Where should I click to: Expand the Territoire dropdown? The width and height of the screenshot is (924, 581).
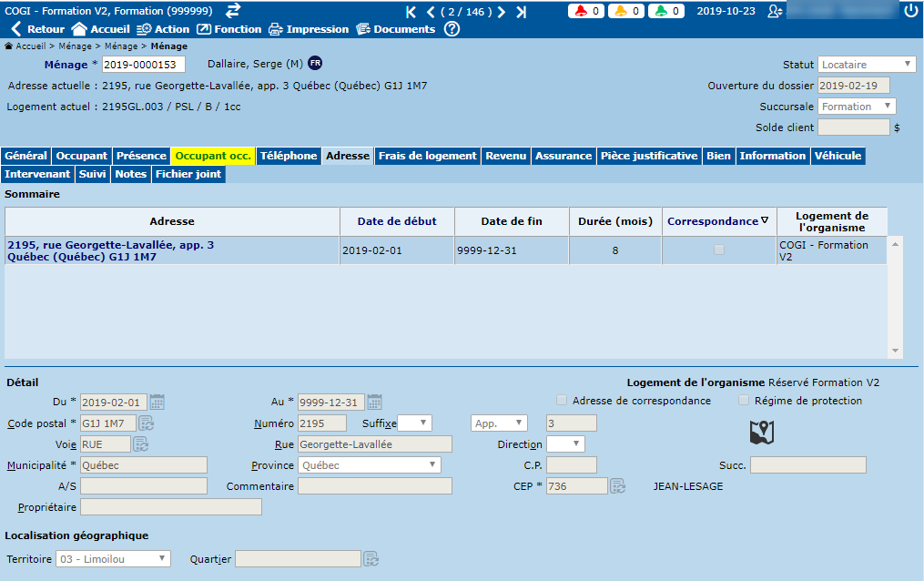(x=113, y=559)
